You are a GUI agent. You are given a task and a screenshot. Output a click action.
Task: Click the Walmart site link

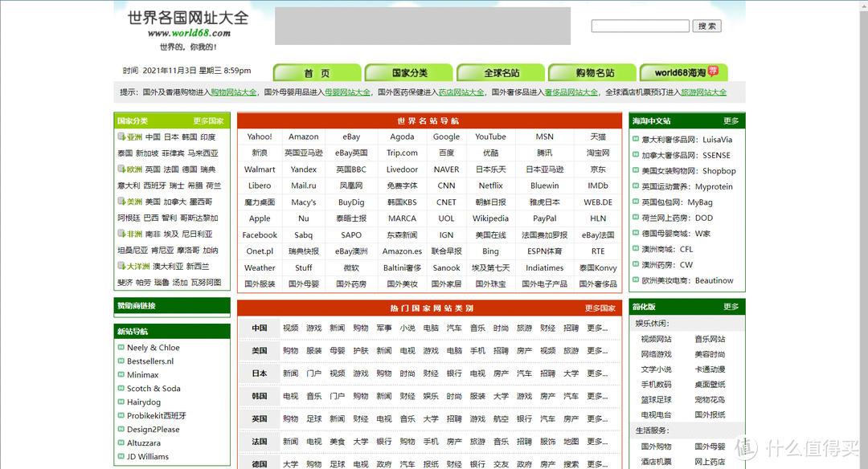260,169
